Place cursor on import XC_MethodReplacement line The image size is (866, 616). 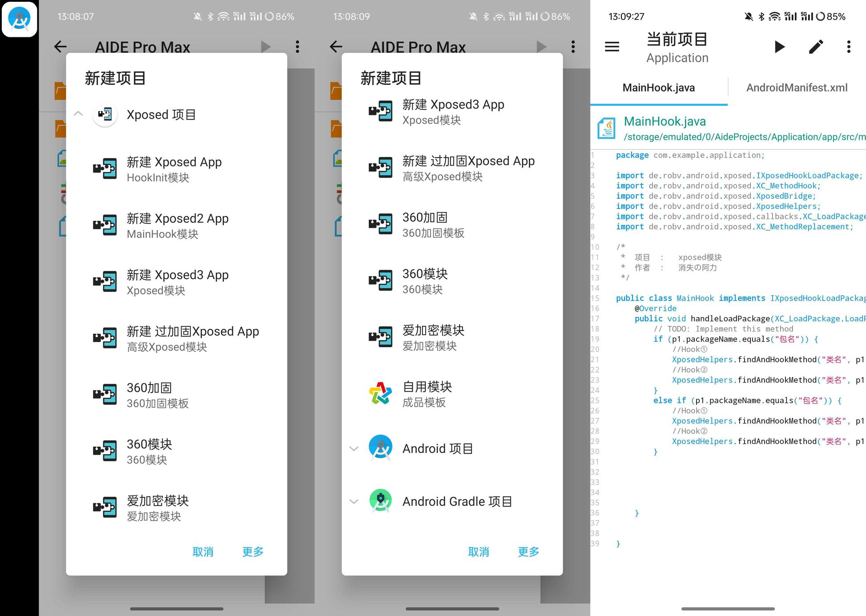(735, 227)
